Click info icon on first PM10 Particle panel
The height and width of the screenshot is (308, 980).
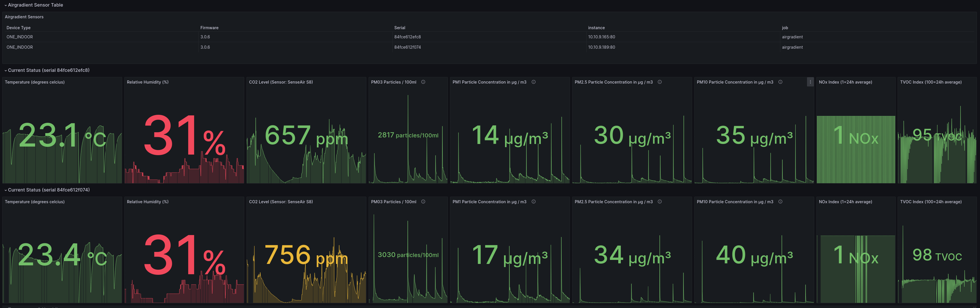click(x=780, y=82)
